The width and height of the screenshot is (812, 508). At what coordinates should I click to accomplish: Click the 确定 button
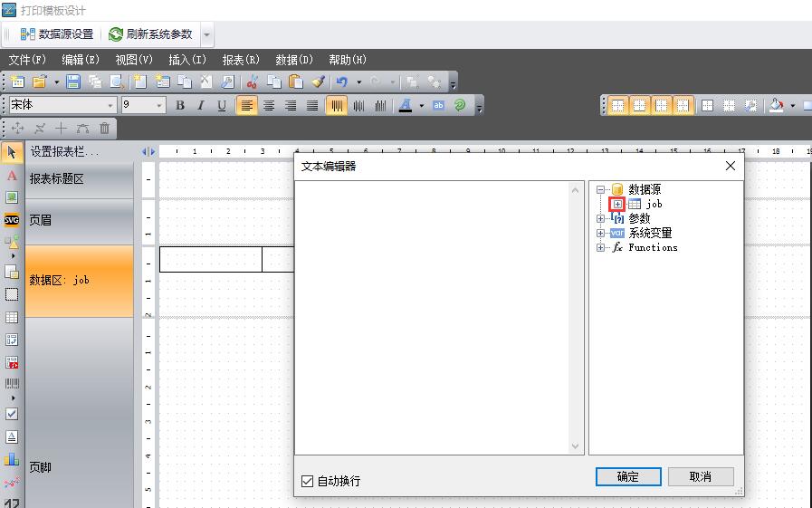point(627,476)
